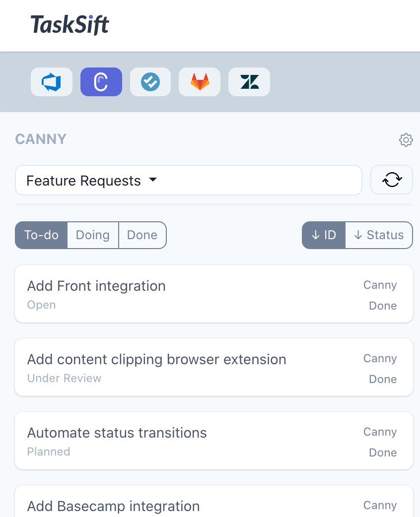The height and width of the screenshot is (517, 420).
Task: Switch to the Done tab
Action: coord(142,235)
